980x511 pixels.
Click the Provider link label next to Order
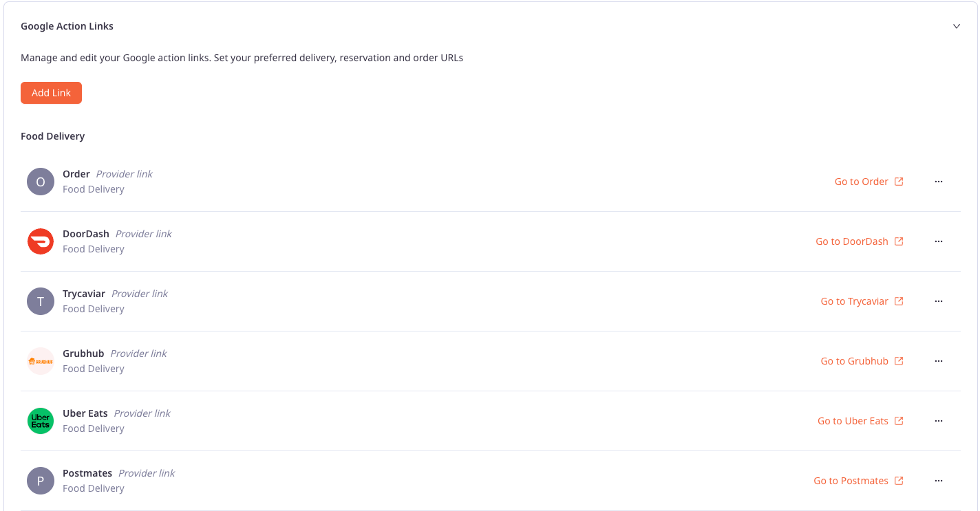[125, 174]
